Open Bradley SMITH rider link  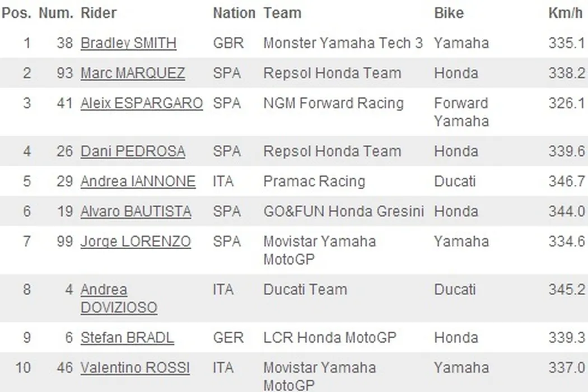tap(128, 43)
